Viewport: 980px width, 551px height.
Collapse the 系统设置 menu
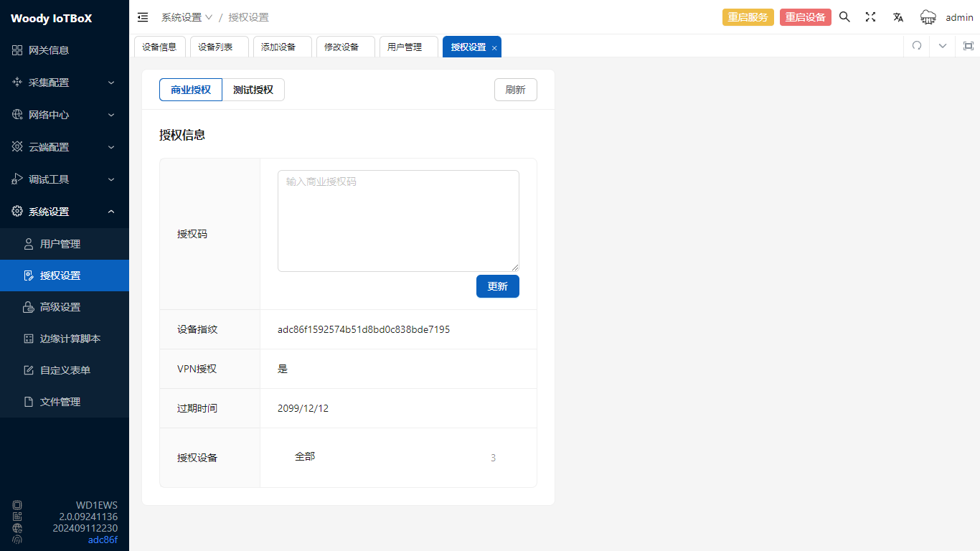pos(65,212)
